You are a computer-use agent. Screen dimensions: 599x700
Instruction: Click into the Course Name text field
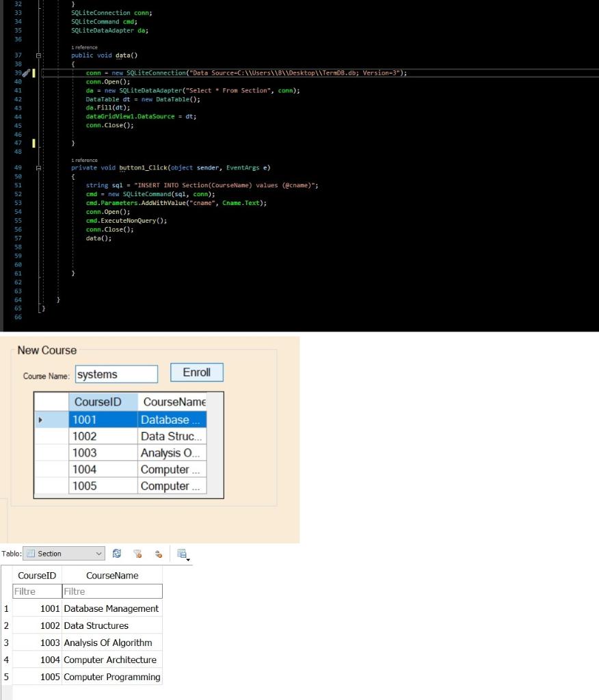116,373
